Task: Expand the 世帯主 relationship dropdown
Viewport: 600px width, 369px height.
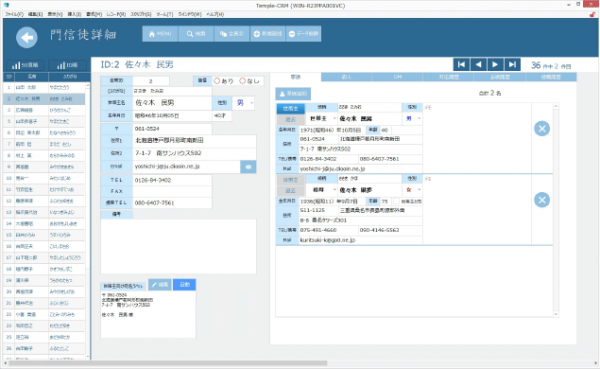Action: click(323, 119)
